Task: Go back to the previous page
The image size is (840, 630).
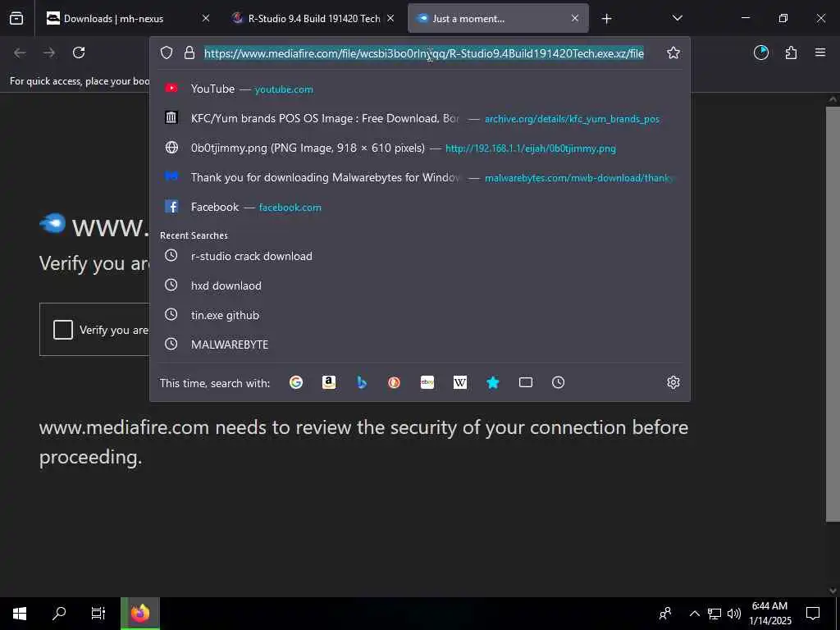Action: point(20,52)
